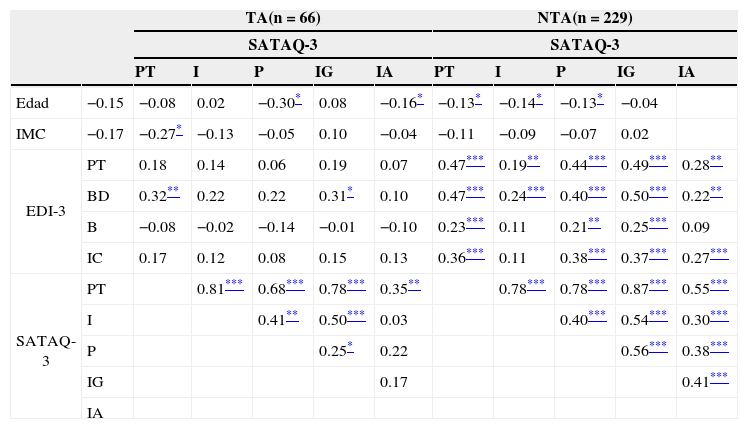Open the triple-asterisk footnote after 0.68
Image resolution: width=748 pixels, height=429 pixels.
tap(295, 284)
